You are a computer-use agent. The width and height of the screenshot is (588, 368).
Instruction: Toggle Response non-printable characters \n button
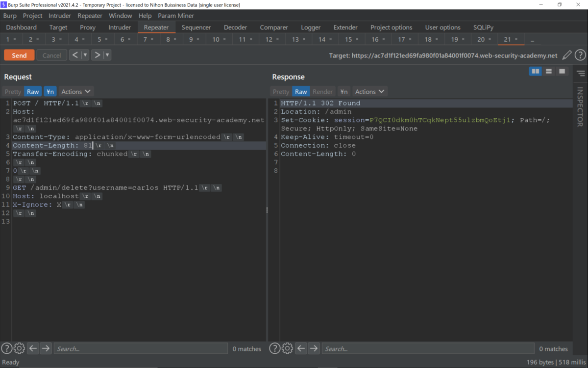(344, 92)
